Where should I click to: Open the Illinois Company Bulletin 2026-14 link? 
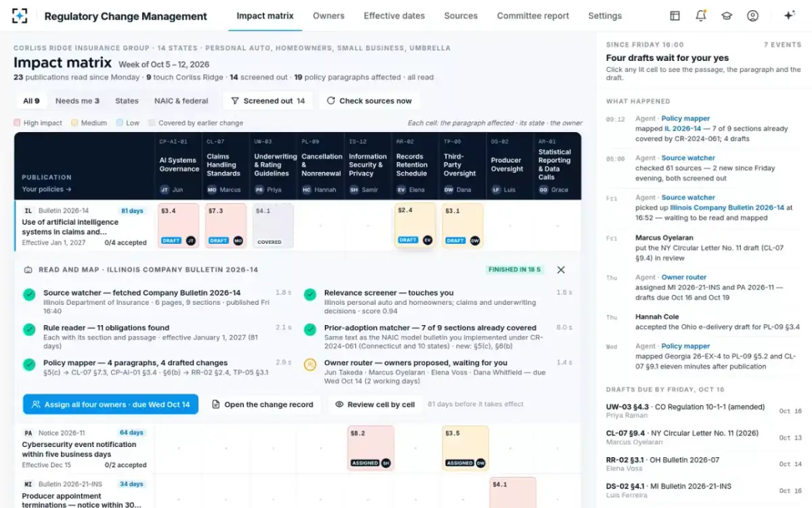(x=727, y=208)
